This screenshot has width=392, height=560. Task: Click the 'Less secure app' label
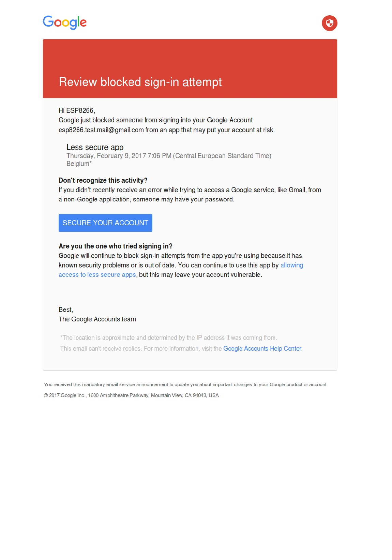[95, 147]
